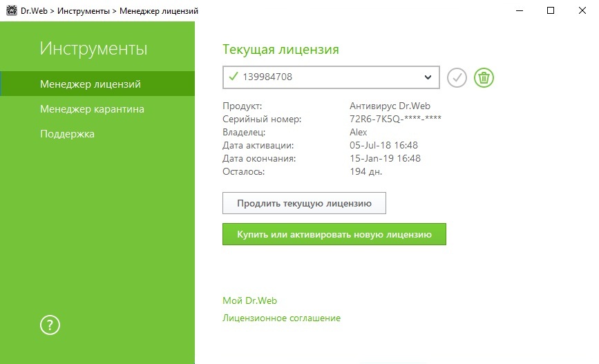Expand the license dropdown arrow
The width and height of the screenshot is (599, 364).
point(428,77)
